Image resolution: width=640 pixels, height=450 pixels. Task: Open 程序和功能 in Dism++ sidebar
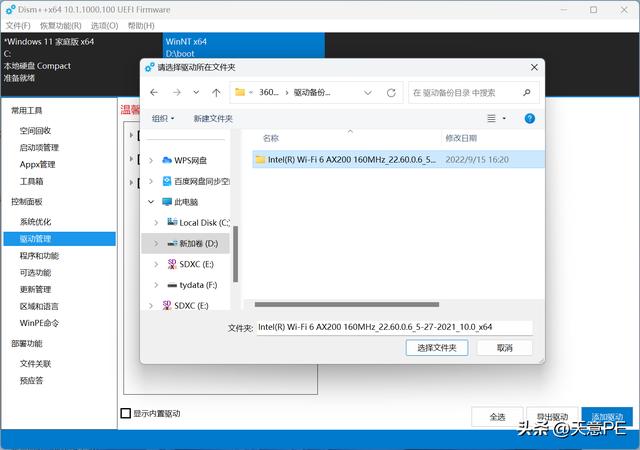(x=39, y=256)
